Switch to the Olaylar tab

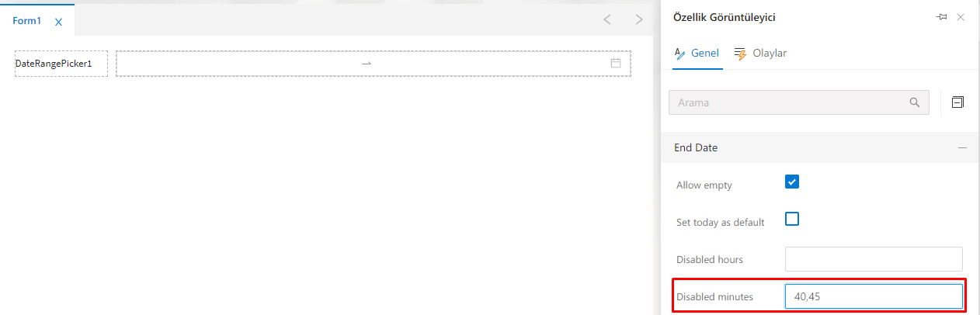760,54
